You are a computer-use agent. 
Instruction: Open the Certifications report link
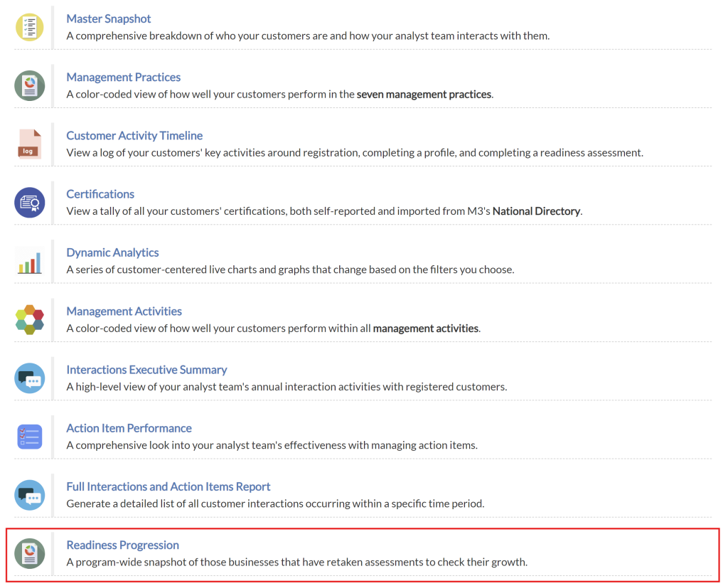(x=100, y=193)
